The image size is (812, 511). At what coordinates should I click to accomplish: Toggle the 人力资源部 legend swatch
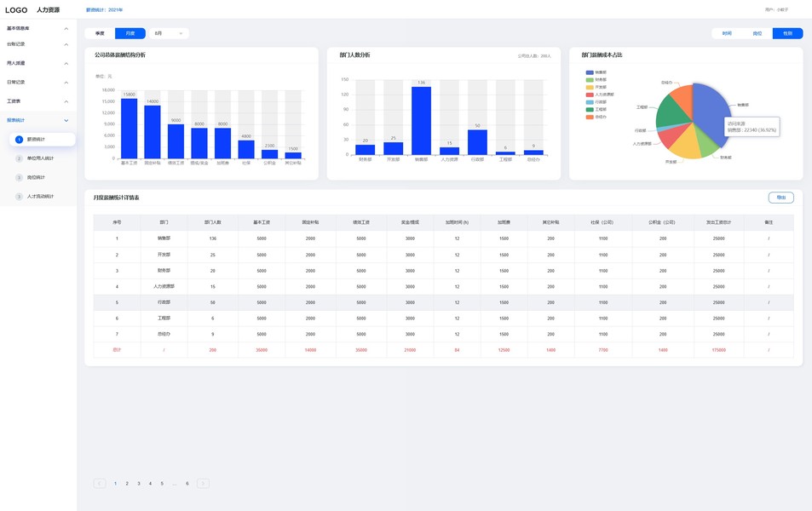(x=590, y=95)
